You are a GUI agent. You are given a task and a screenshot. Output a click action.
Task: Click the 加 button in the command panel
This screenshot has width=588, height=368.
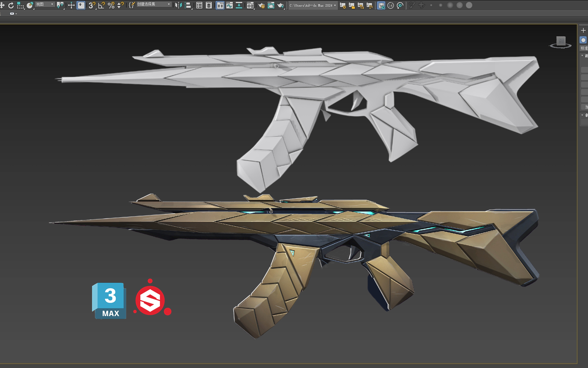coord(586,107)
